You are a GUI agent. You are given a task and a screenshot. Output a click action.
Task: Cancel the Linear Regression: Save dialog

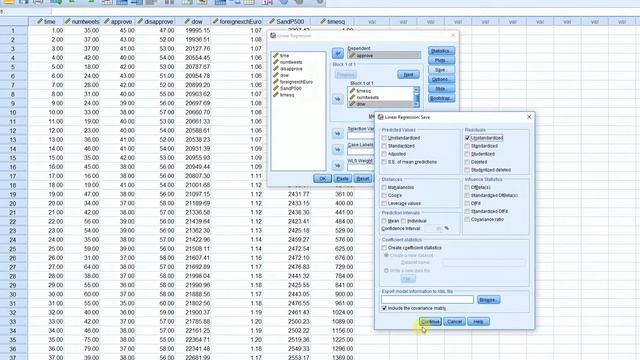454,322
